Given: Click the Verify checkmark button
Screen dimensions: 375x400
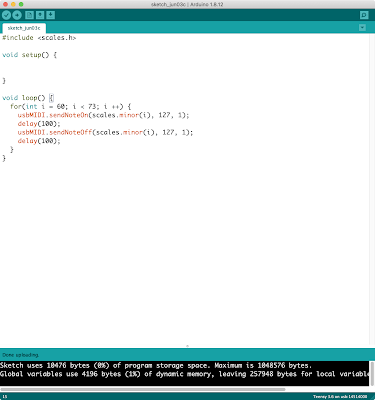Looking at the screenshot, I should click(6, 15).
